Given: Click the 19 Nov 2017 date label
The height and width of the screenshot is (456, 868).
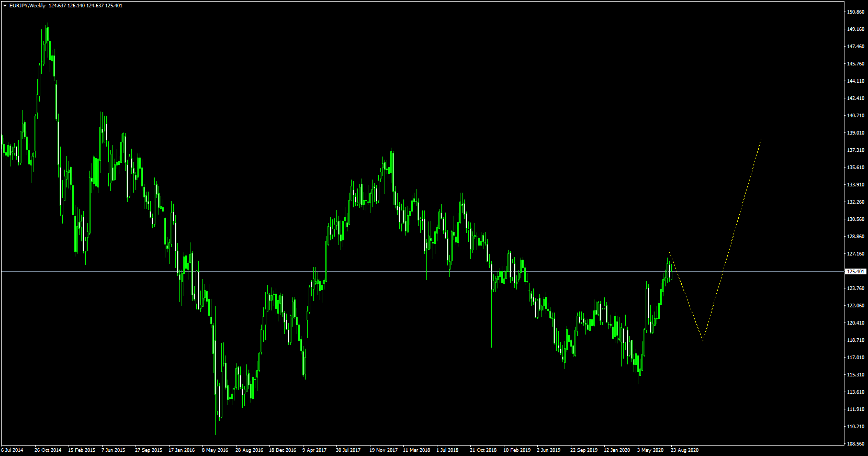Looking at the screenshot, I should click(384, 450).
